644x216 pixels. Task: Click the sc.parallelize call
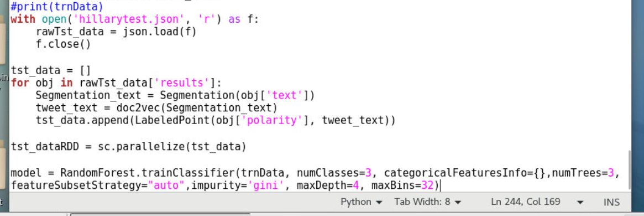172,146
